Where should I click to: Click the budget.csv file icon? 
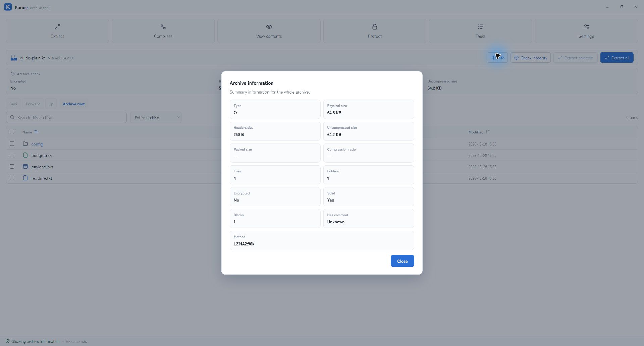(25, 155)
